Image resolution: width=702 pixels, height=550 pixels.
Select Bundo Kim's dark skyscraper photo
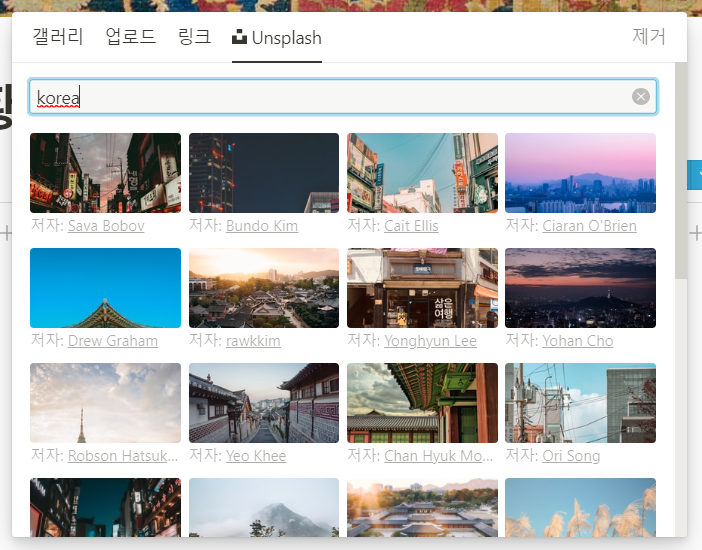point(264,173)
